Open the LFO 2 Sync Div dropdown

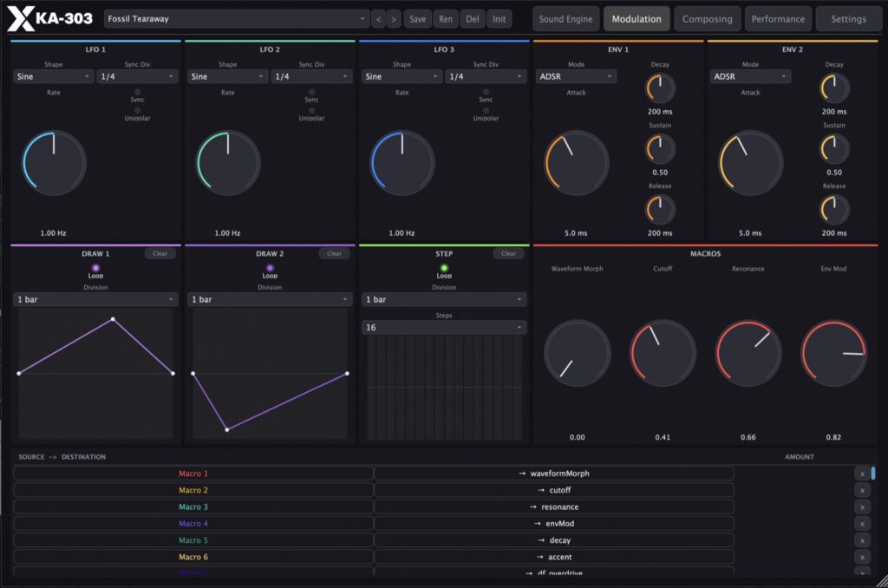[x=311, y=76]
